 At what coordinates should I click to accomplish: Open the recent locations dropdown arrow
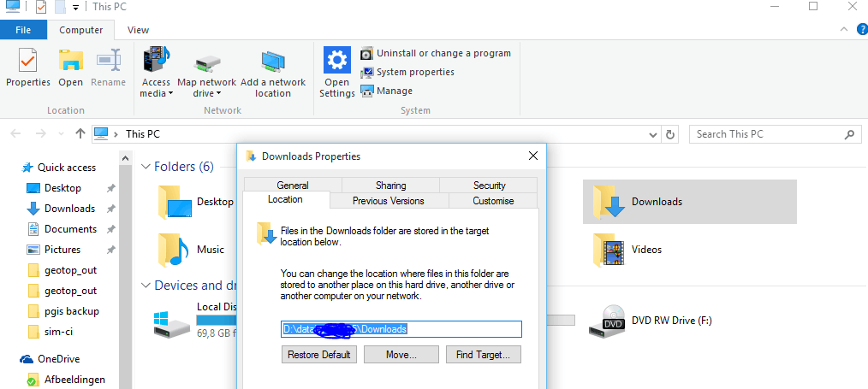point(61,134)
